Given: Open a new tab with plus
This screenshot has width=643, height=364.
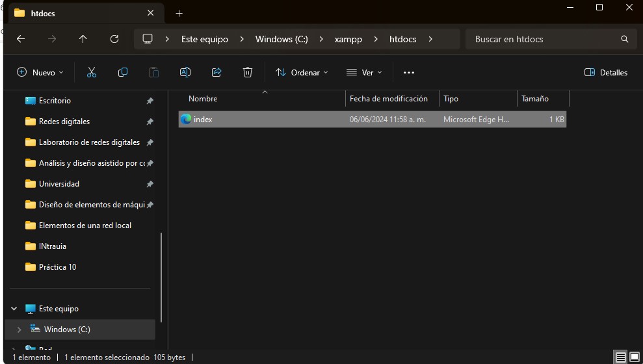Looking at the screenshot, I should (x=179, y=14).
